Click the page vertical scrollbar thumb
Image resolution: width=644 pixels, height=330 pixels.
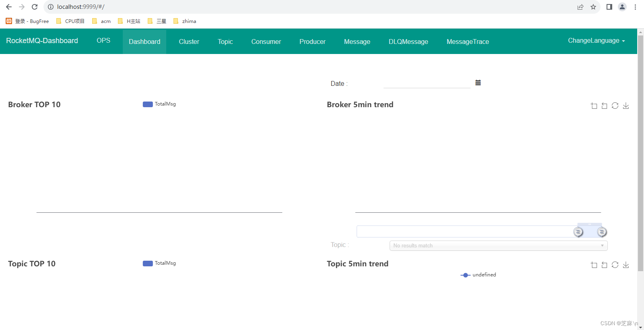(x=640, y=153)
